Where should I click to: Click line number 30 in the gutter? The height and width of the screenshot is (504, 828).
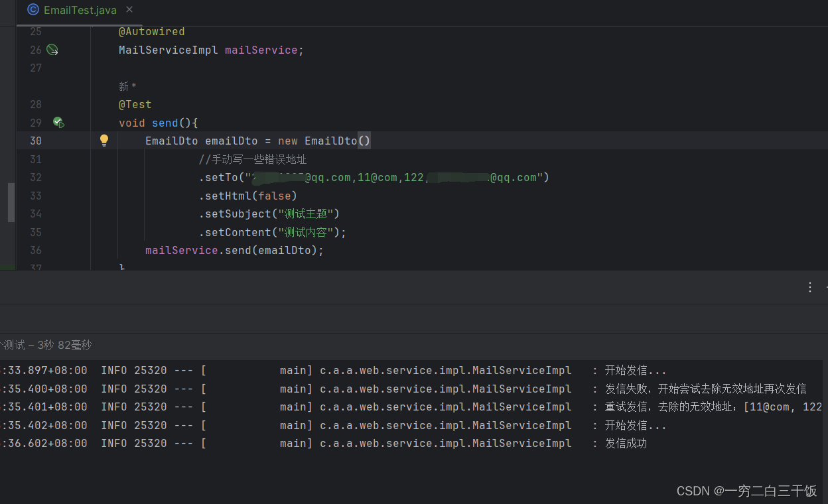pyautogui.click(x=36, y=141)
